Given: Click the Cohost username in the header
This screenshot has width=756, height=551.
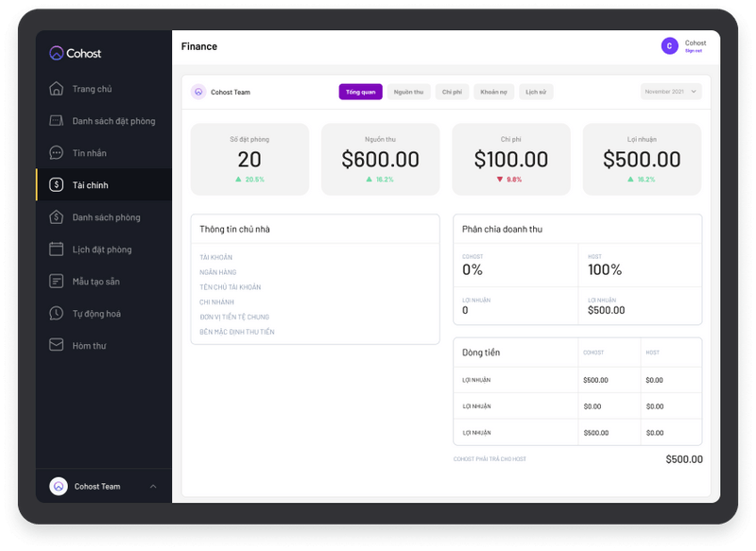Looking at the screenshot, I should pos(696,43).
